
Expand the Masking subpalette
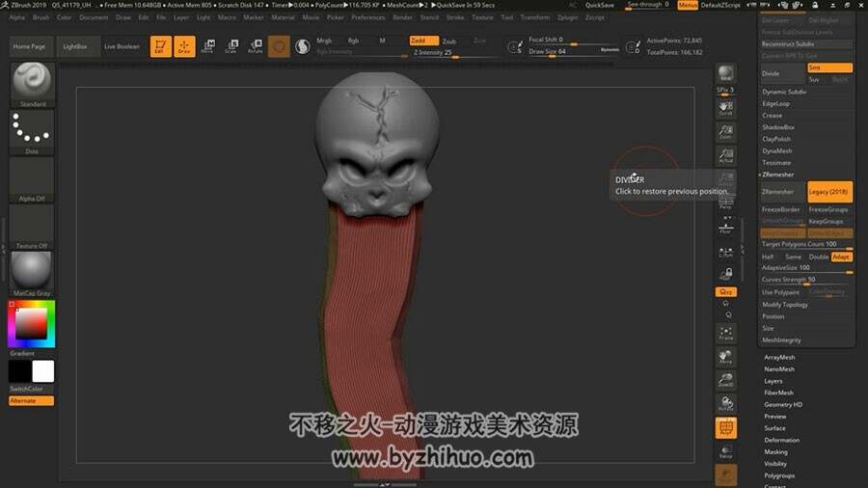(x=775, y=452)
